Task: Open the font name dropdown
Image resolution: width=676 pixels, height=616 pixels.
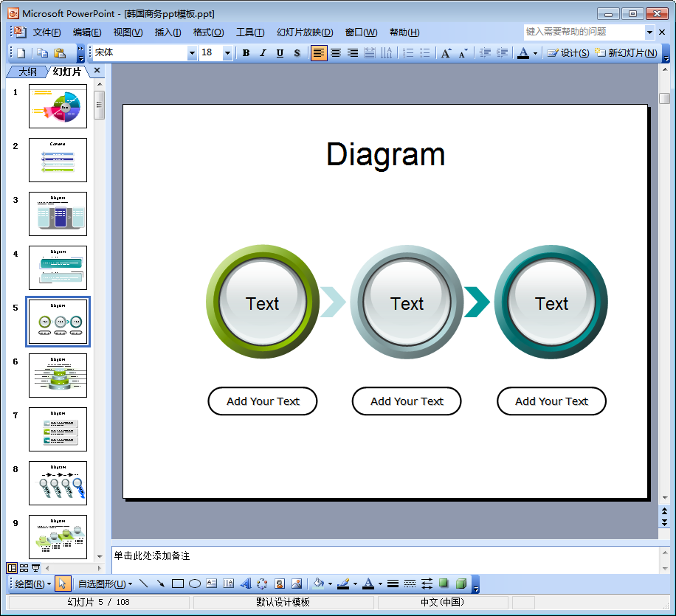Action: click(x=193, y=53)
